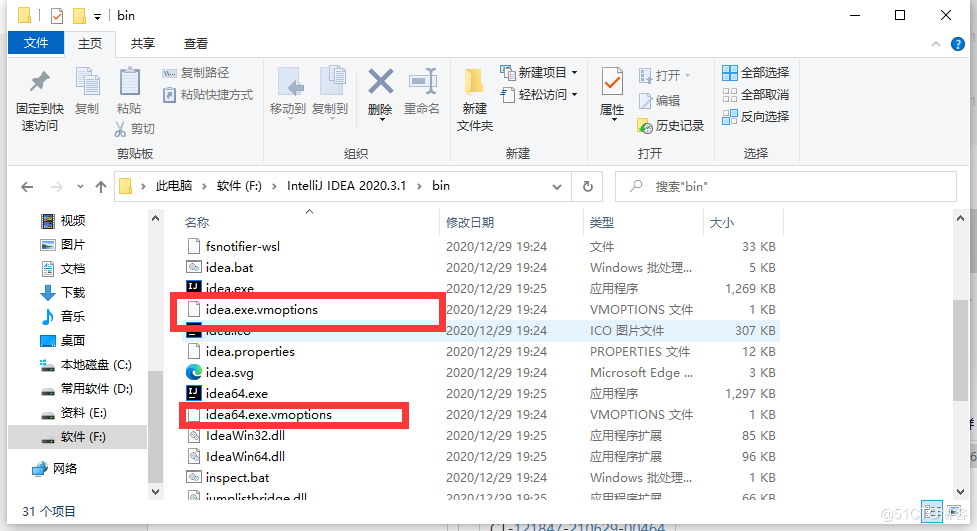Click Select all (全部选择)
The height and width of the screenshot is (531, 977).
click(755, 73)
